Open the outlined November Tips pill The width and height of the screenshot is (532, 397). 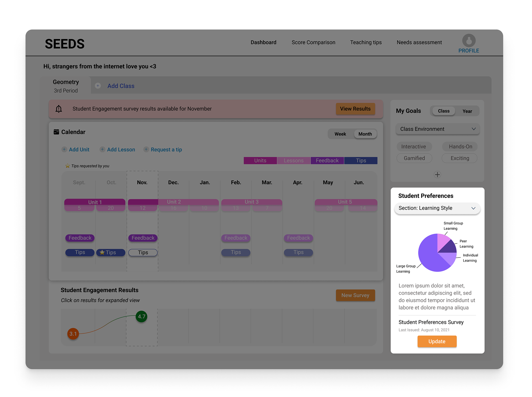coord(143,253)
